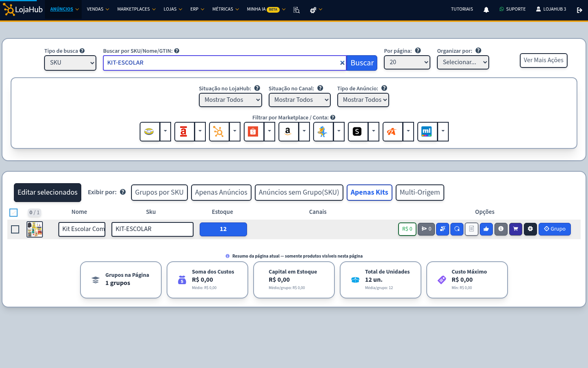Filter by Shopee marketplace icon

[x=254, y=132]
